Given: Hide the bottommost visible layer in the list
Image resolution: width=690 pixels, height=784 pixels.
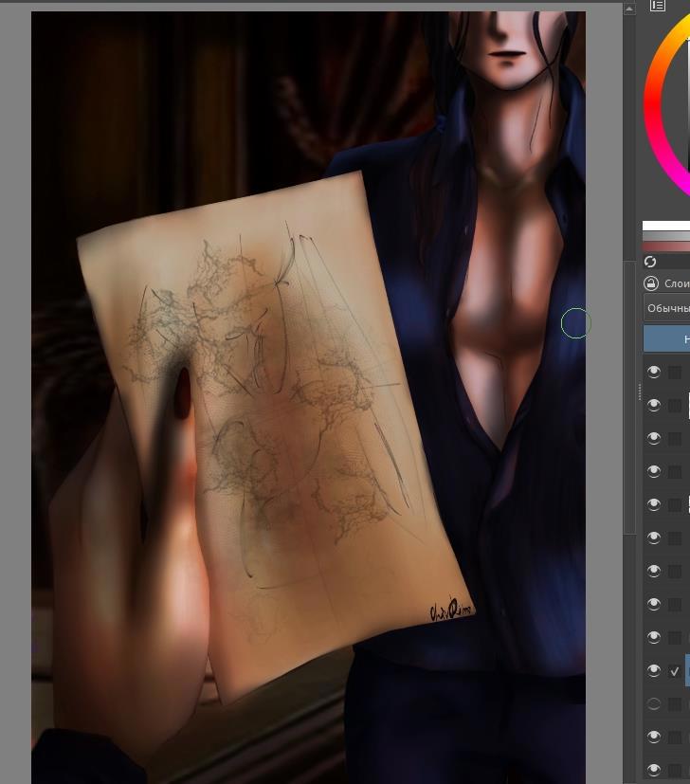Looking at the screenshot, I should tap(653, 770).
